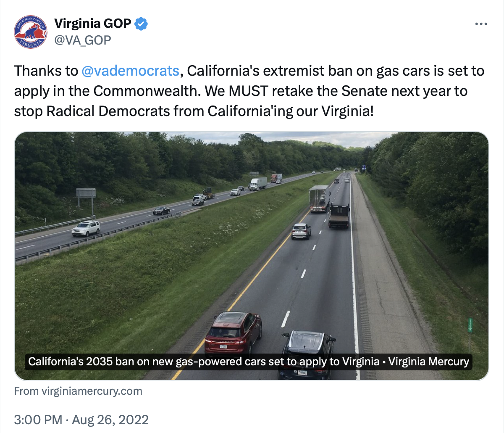Open the @vademocrats mention link
This screenshot has height=433, width=504.
(x=130, y=71)
